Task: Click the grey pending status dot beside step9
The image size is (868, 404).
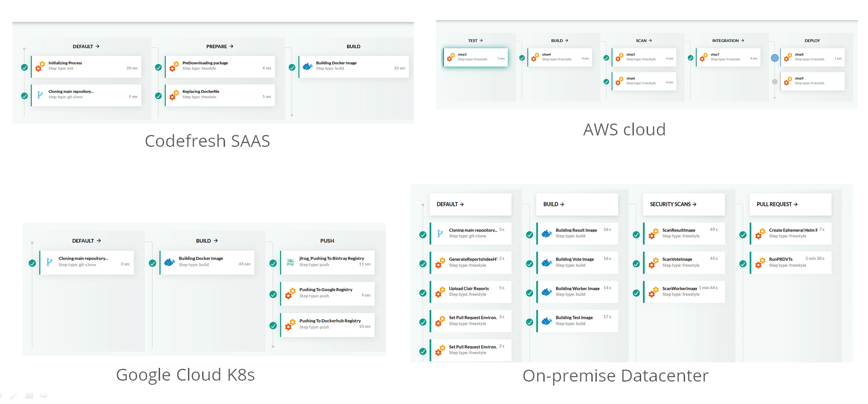Action: (x=775, y=82)
